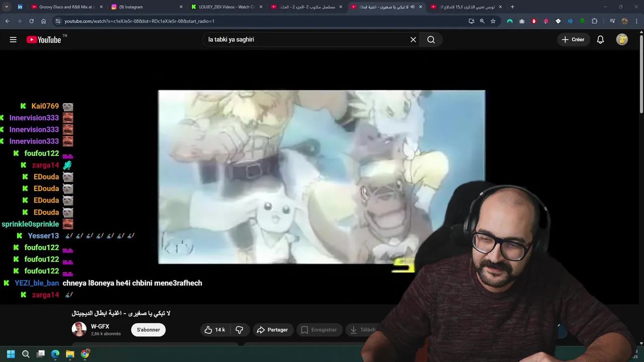Screen dimensions: 644x362
Task: Switch to the LinkedIn pinned tab
Action: click(20, 7)
